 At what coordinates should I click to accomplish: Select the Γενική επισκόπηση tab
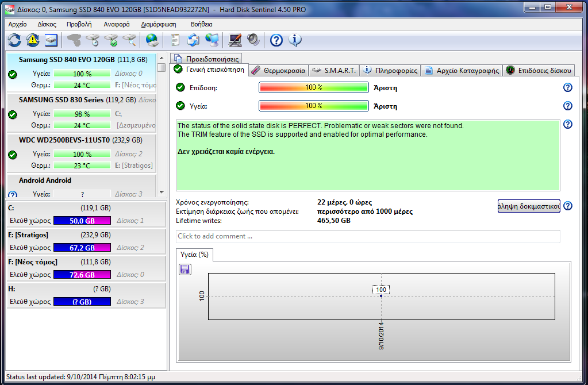(209, 70)
